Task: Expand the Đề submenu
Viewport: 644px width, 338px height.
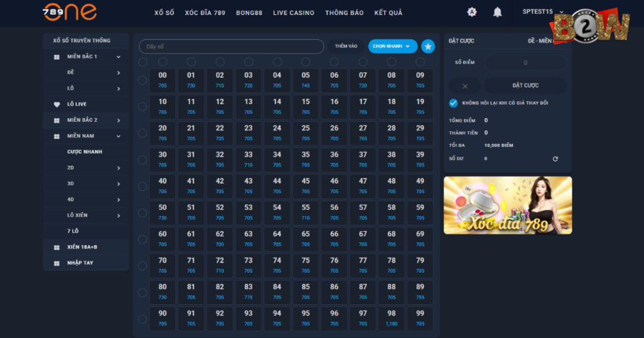Action: pos(118,73)
